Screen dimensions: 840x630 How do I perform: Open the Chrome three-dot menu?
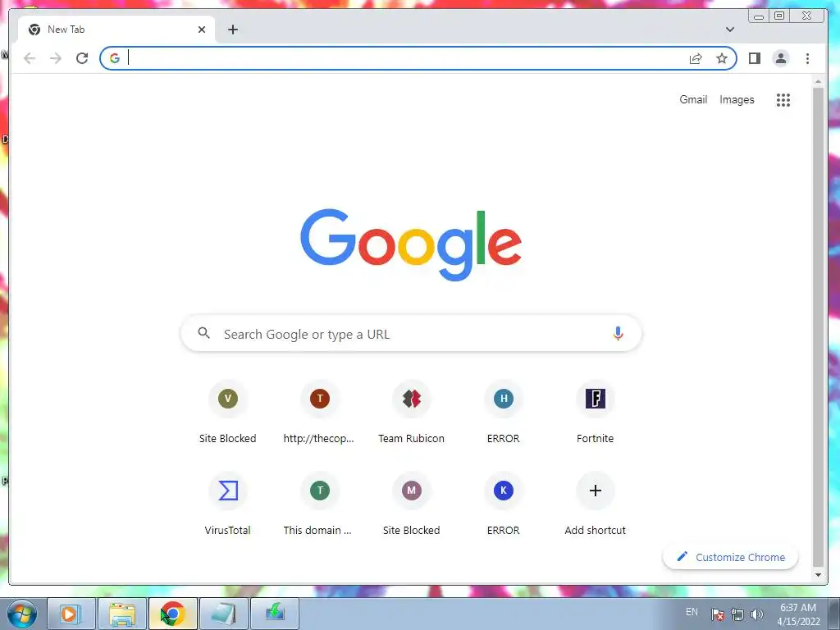click(807, 58)
